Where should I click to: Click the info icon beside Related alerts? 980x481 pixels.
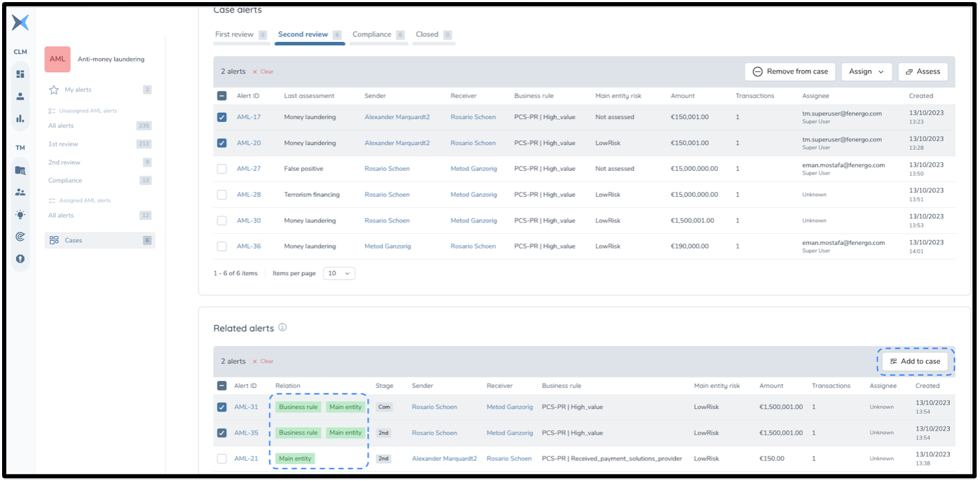pos(282,327)
